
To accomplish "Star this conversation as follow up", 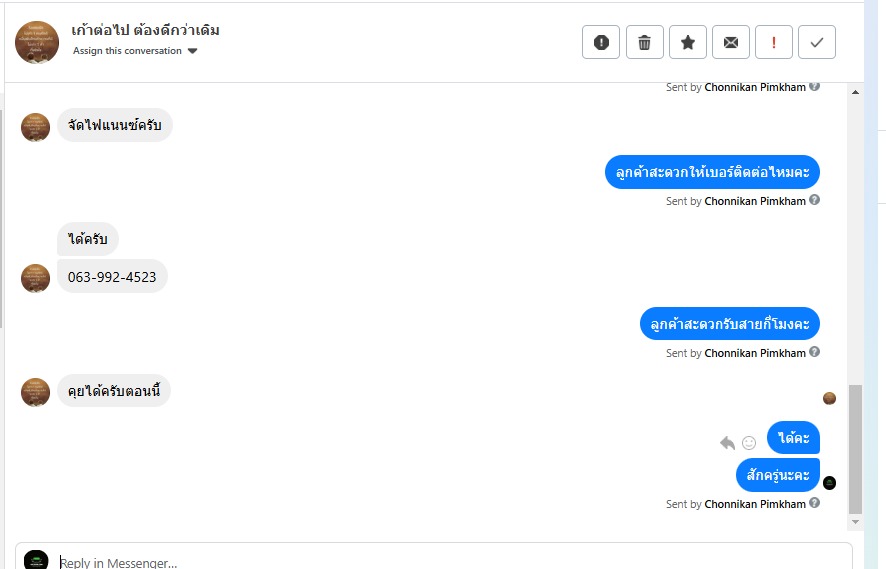I will (688, 42).
